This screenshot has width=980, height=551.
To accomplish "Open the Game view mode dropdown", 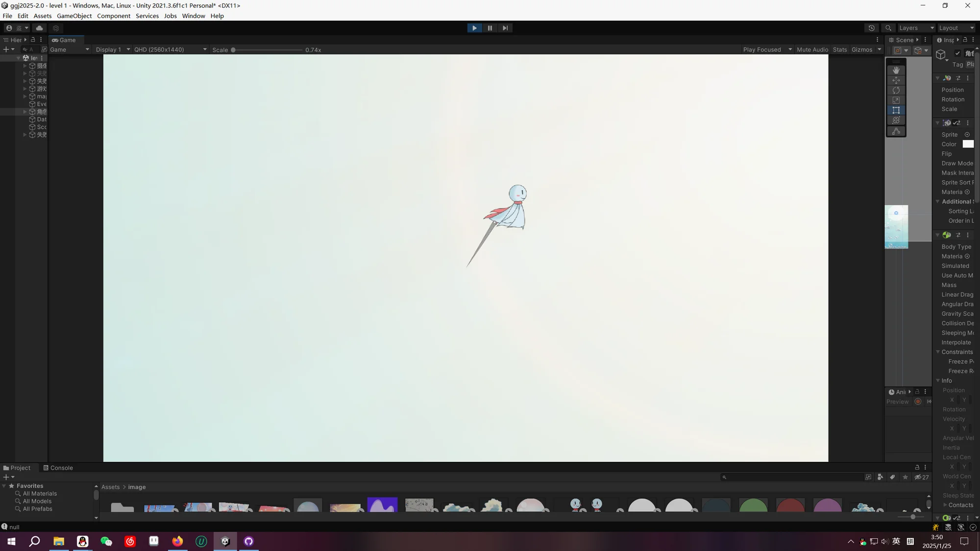I will coord(70,49).
